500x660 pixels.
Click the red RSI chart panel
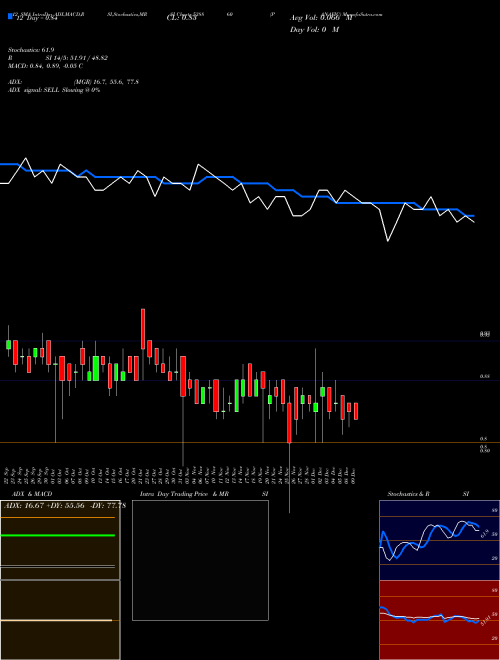coord(439,620)
